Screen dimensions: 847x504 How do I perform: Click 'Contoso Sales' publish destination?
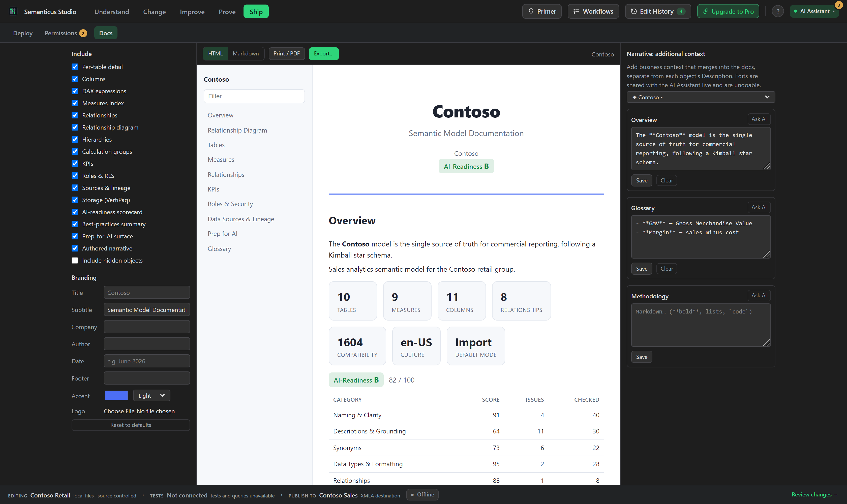coord(338,495)
